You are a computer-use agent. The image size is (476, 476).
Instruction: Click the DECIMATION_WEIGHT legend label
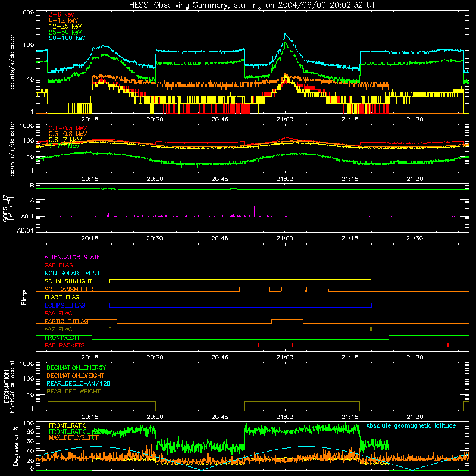[x=76, y=376]
